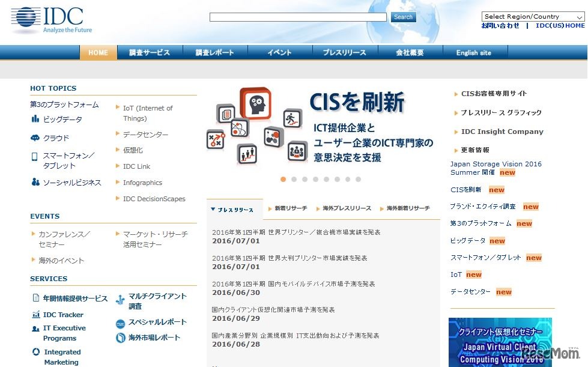Click the お問い合わせ link
Image resolution: width=588 pixels, height=367 pixels.
pos(500,25)
